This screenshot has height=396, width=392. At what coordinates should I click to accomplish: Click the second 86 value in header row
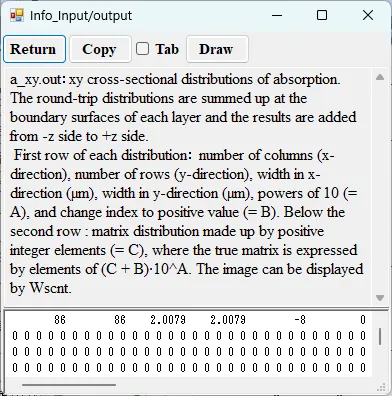coord(120,320)
